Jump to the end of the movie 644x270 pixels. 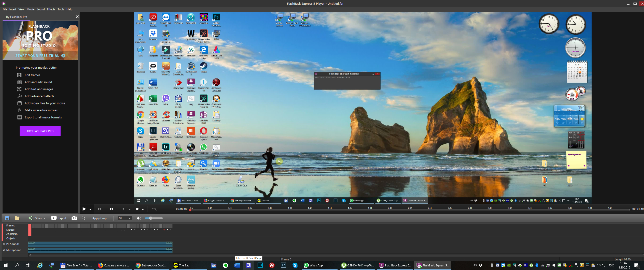[111, 209]
